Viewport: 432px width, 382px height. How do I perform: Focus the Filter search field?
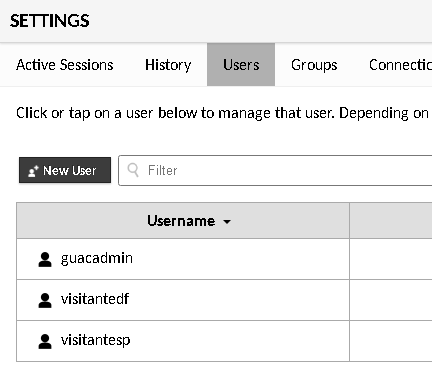(275, 170)
